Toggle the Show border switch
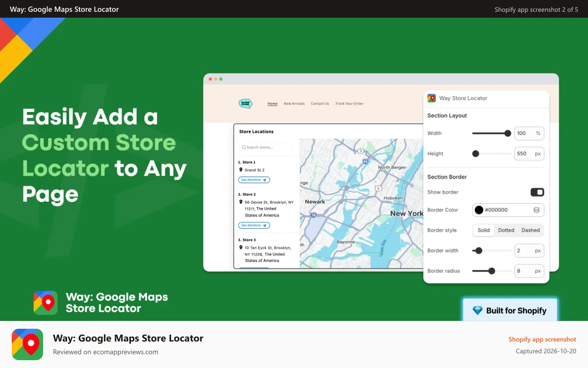 tap(537, 192)
